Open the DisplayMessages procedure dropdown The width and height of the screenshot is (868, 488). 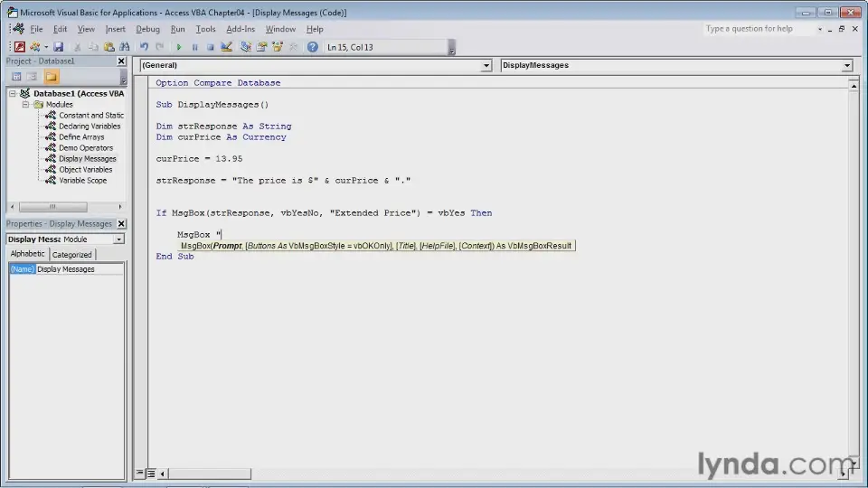[x=847, y=65]
